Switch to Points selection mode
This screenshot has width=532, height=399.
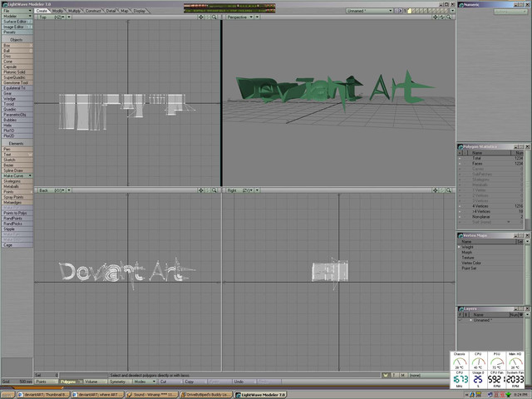coord(47,382)
